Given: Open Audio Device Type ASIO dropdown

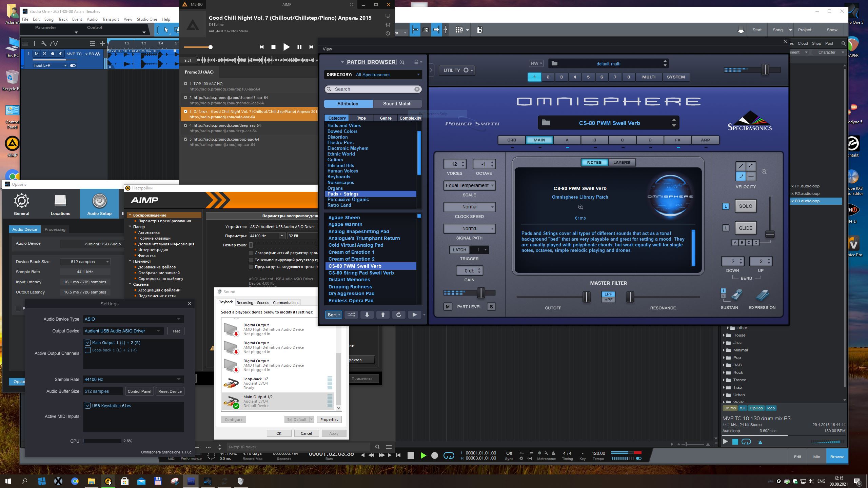Looking at the screenshot, I should pos(133,319).
